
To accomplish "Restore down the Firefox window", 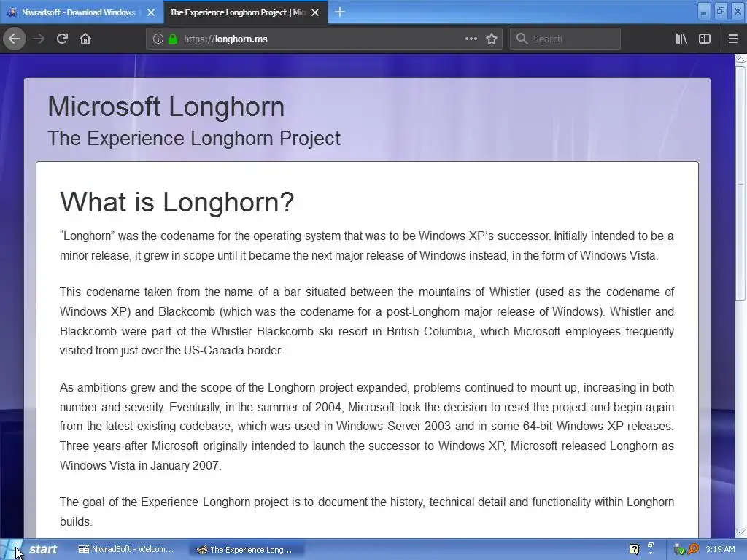I will coord(721,12).
